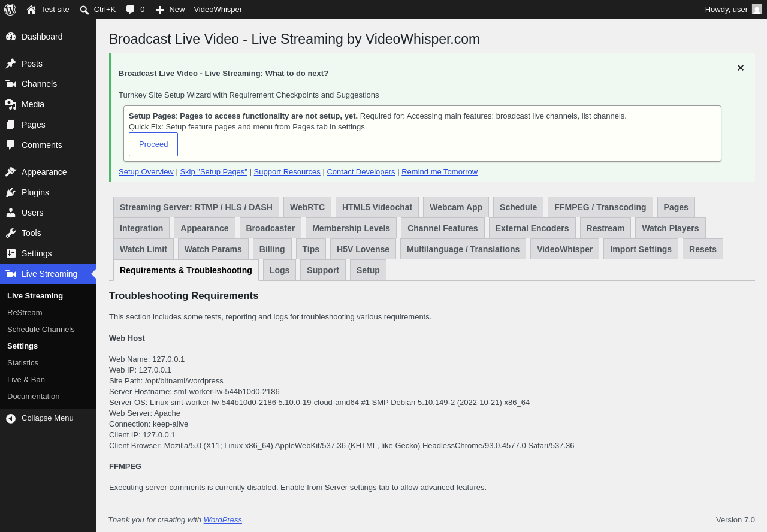Follow the WordPress footer link

pyautogui.click(x=223, y=520)
